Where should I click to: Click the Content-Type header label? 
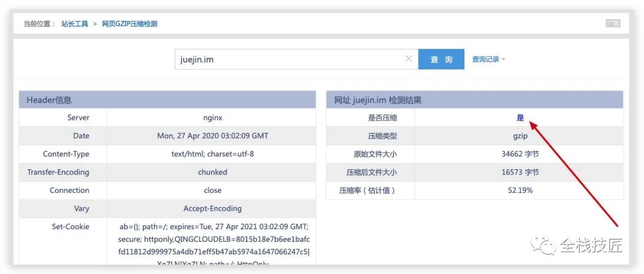[x=66, y=154]
